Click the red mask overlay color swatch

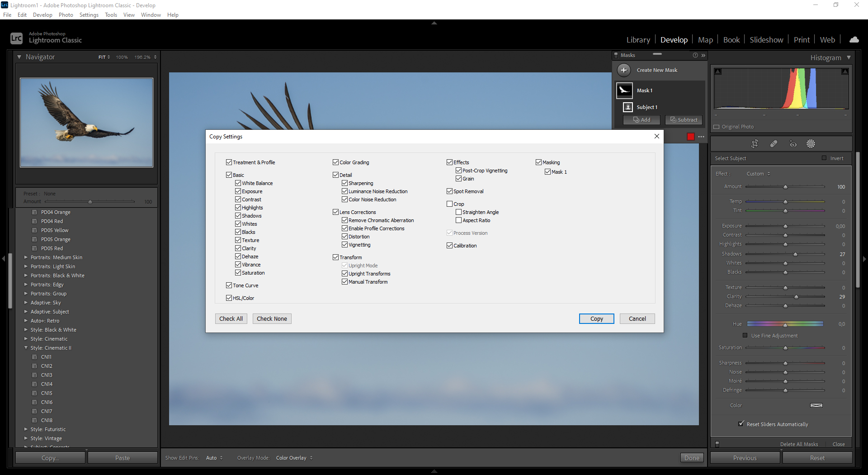pyautogui.click(x=690, y=137)
